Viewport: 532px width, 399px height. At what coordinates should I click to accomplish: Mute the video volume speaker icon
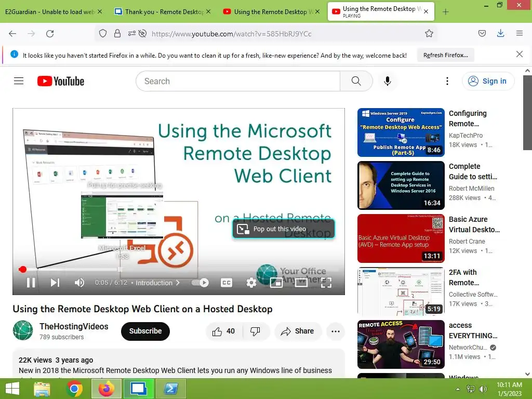79,283
